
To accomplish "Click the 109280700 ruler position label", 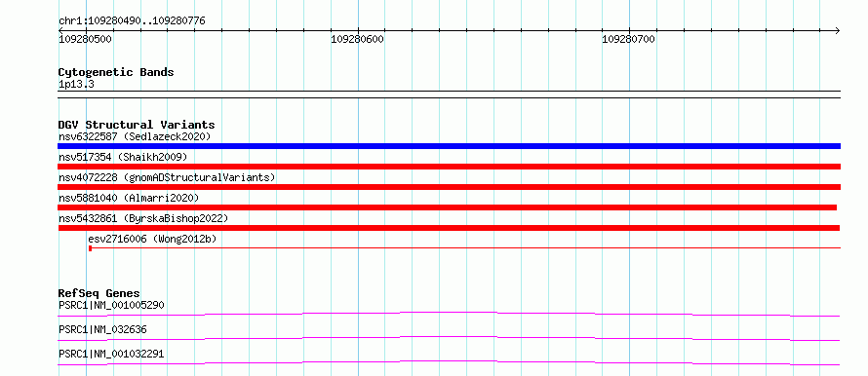I will tap(628, 39).
